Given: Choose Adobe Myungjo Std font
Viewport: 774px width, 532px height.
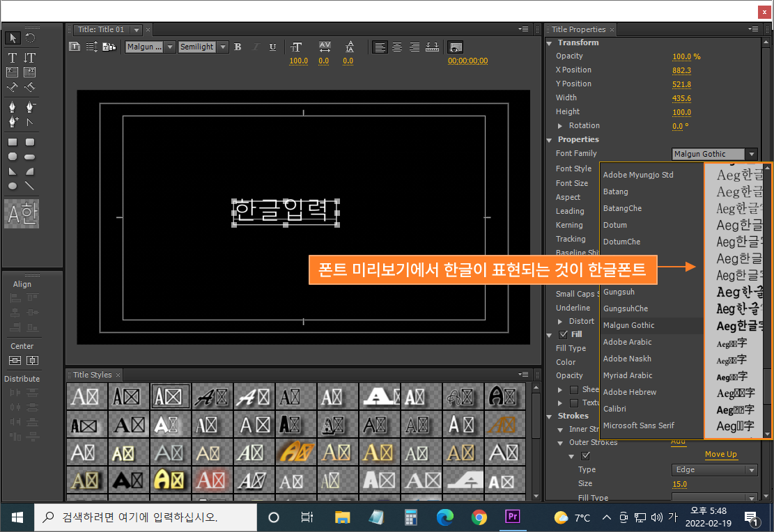Looking at the screenshot, I should point(651,175).
